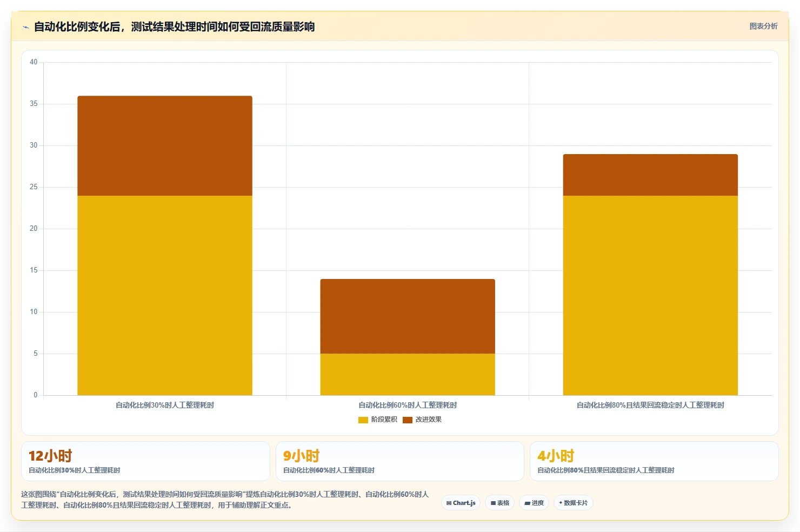
Task: Click brown segment of 自动化比例60% bar
Action: point(408,316)
